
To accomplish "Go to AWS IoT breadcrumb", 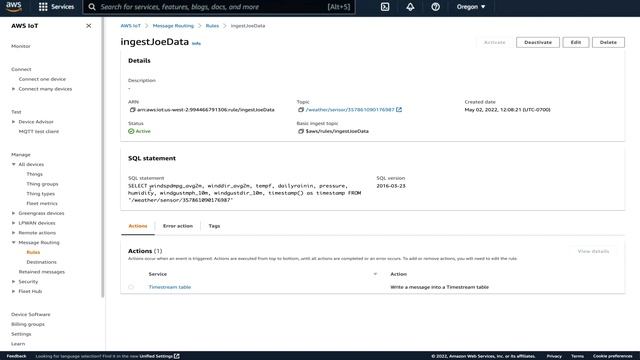I will (x=131, y=26).
